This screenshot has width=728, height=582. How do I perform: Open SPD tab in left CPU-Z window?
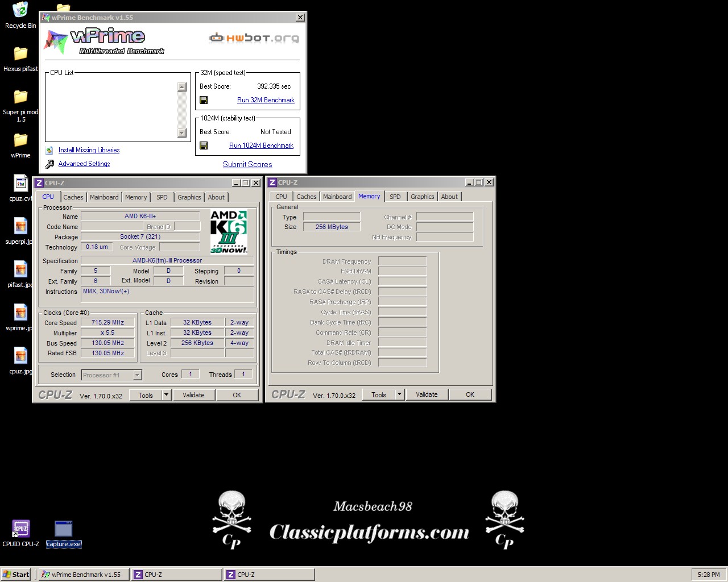coord(162,197)
